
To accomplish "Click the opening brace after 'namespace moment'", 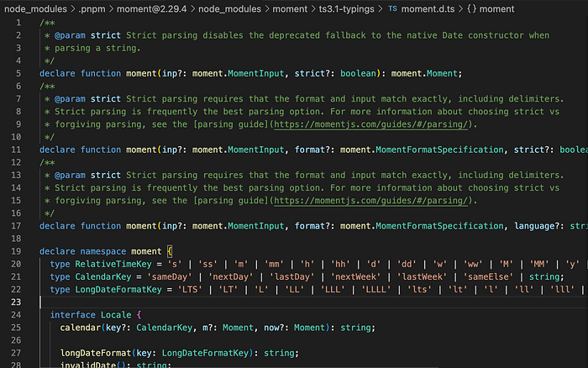I will click(170, 251).
